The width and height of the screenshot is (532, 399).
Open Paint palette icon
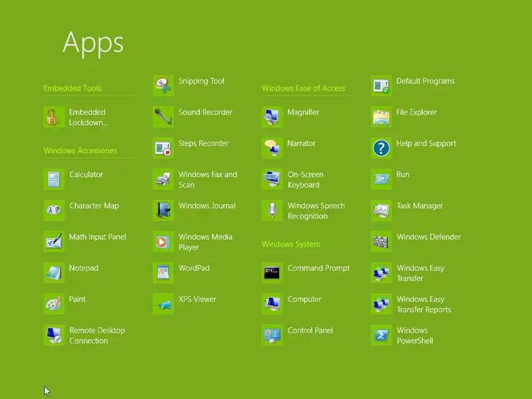click(x=54, y=304)
